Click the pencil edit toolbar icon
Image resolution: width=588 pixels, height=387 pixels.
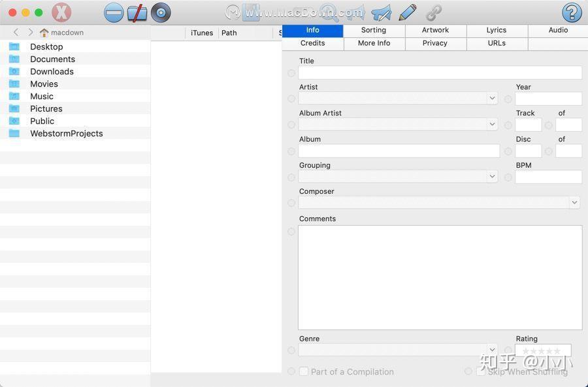pos(408,12)
